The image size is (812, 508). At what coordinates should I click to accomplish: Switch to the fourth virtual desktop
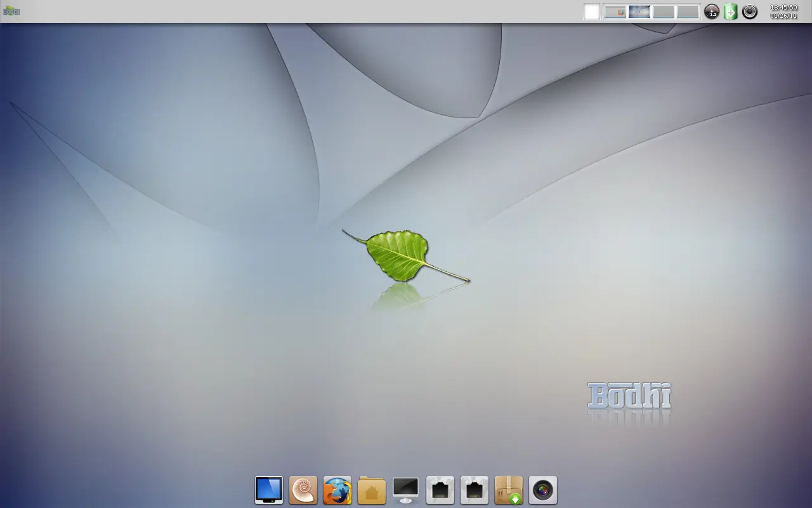pyautogui.click(x=687, y=11)
